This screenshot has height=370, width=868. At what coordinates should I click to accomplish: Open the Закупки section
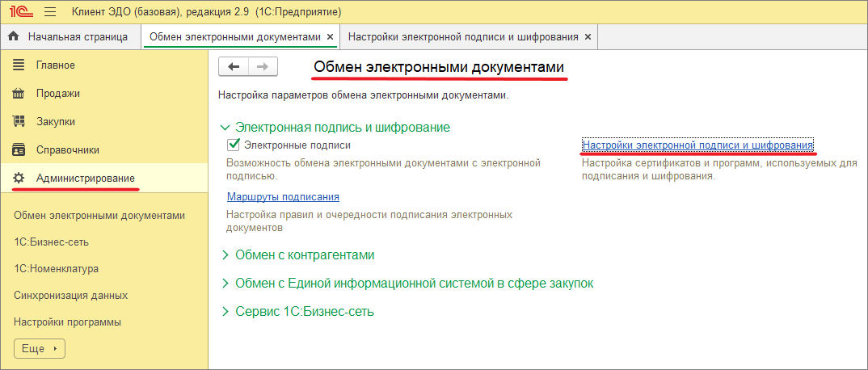(104, 122)
